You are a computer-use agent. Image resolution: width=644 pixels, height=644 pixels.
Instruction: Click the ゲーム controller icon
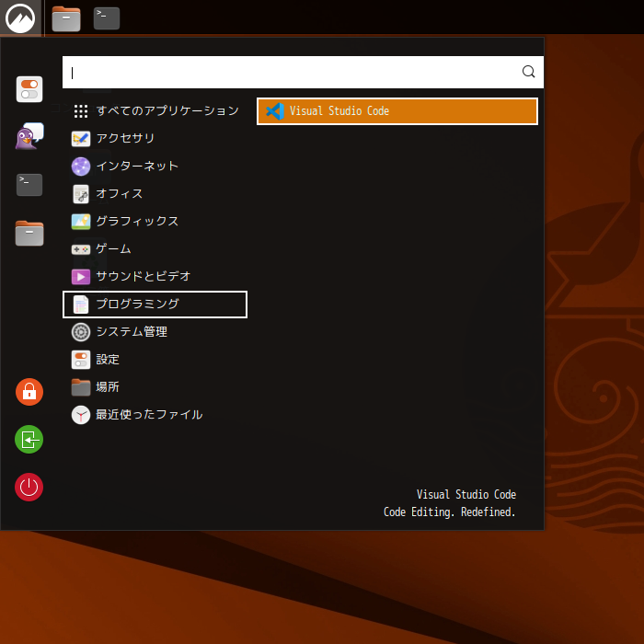81,249
